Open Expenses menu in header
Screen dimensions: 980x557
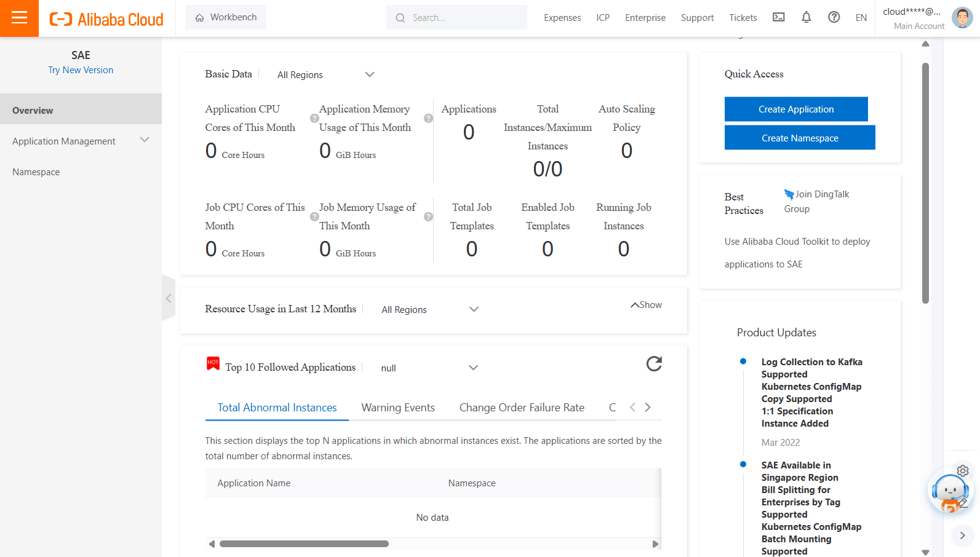562,18
